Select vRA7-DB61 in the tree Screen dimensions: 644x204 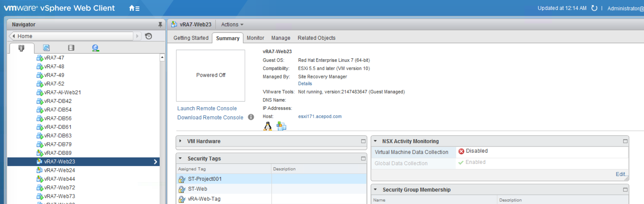point(58,127)
